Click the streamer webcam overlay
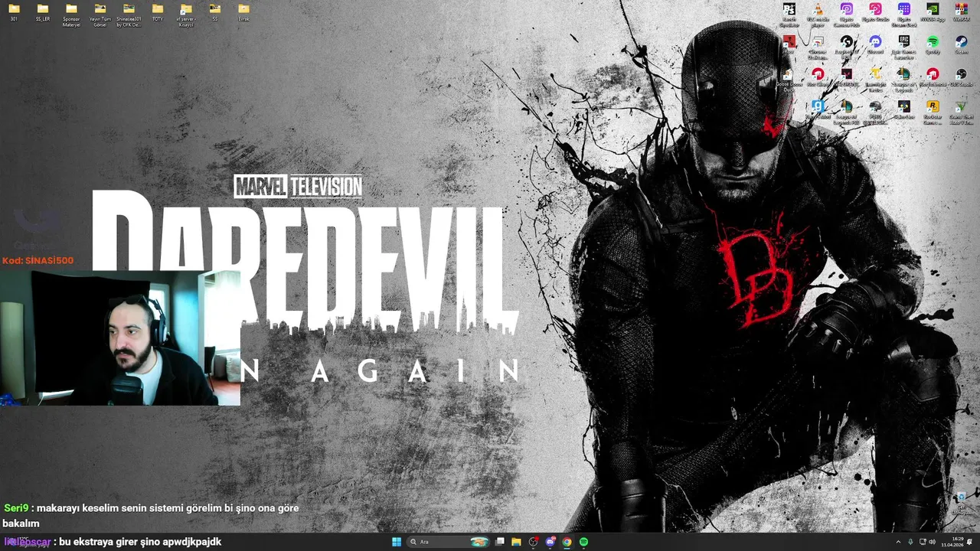The height and width of the screenshot is (551, 980). point(120,337)
